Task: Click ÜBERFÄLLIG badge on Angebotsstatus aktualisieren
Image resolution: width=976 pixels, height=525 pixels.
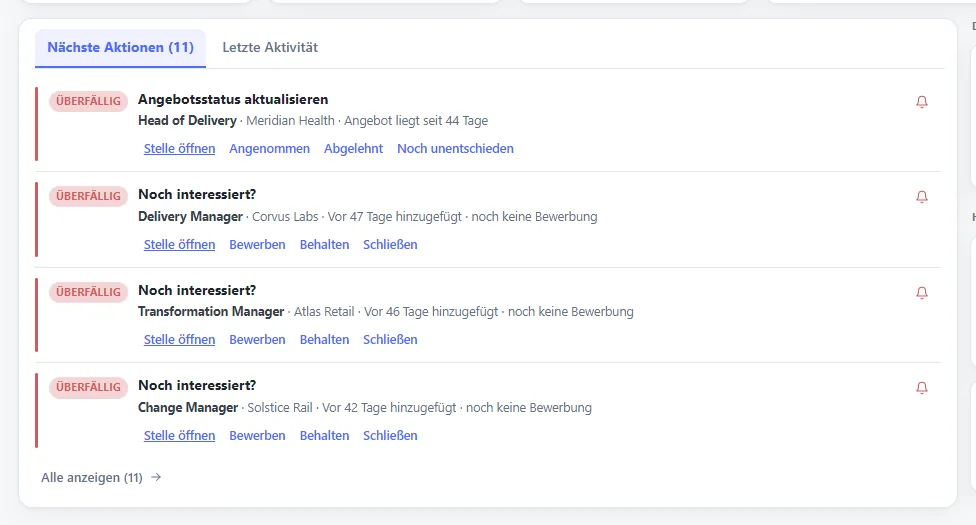Action: (88, 101)
